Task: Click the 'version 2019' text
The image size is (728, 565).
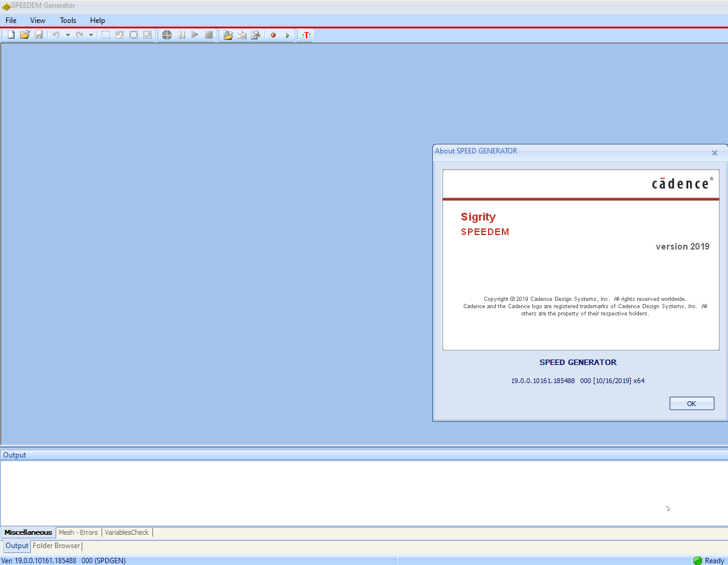Action: (x=683, y=247)
